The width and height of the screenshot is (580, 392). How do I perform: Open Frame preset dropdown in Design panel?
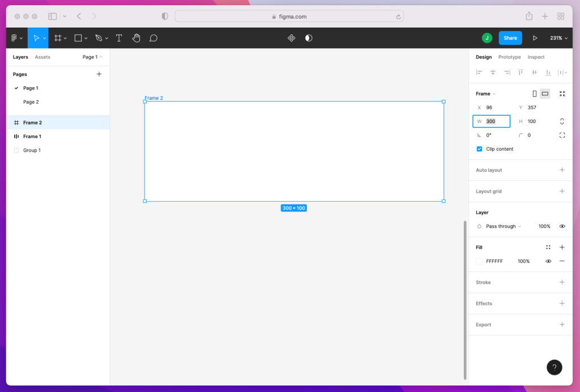(x=485, y=94)
